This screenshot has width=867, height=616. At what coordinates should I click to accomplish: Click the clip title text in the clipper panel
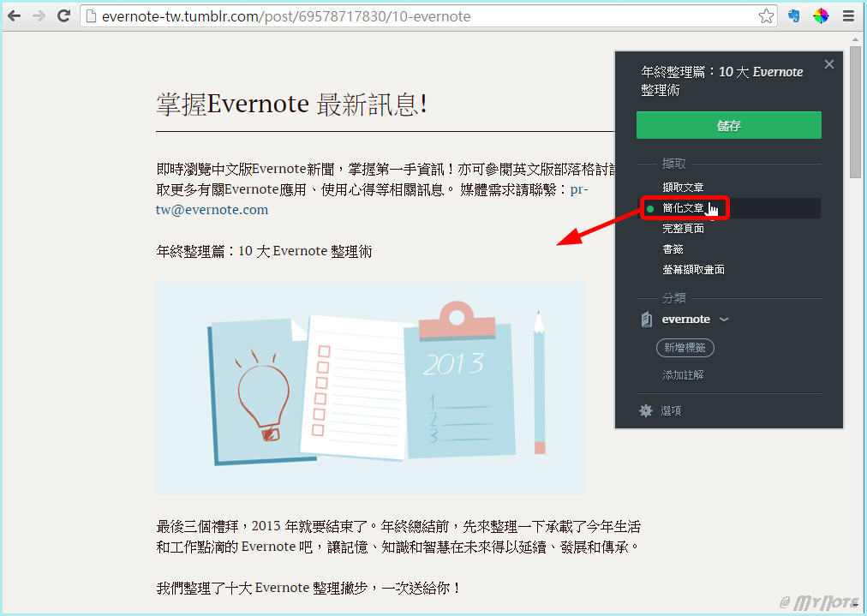pos(721,81)
